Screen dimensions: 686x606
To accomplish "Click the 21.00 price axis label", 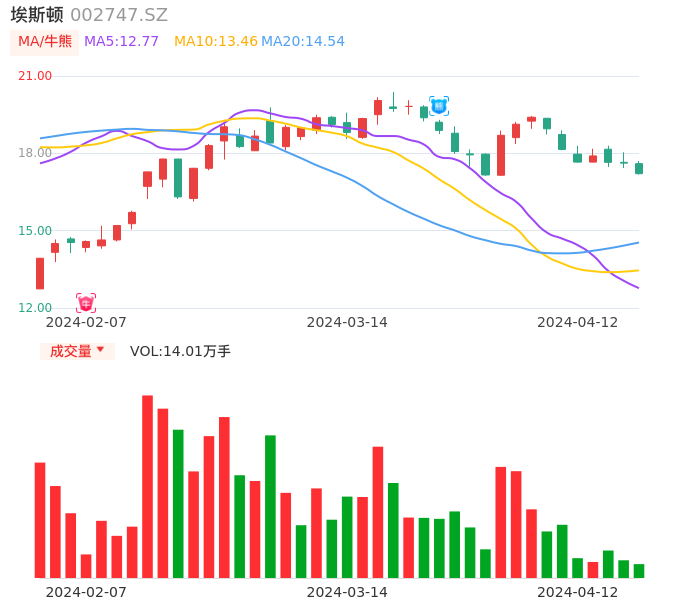I will [x=35, y=76].
